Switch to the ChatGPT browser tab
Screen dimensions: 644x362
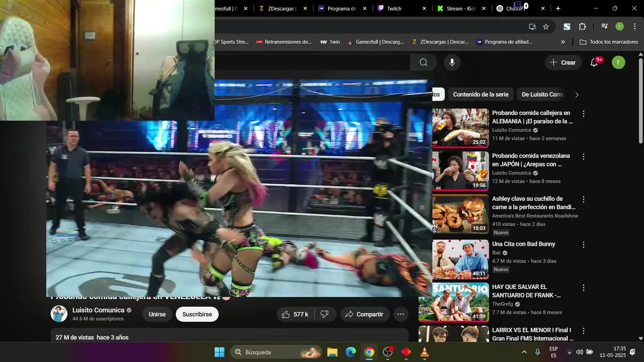(x=521, y=9)
